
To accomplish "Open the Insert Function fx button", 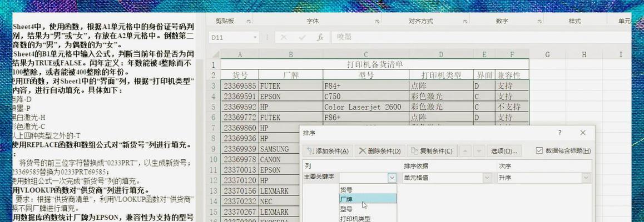I will (320, 37).
